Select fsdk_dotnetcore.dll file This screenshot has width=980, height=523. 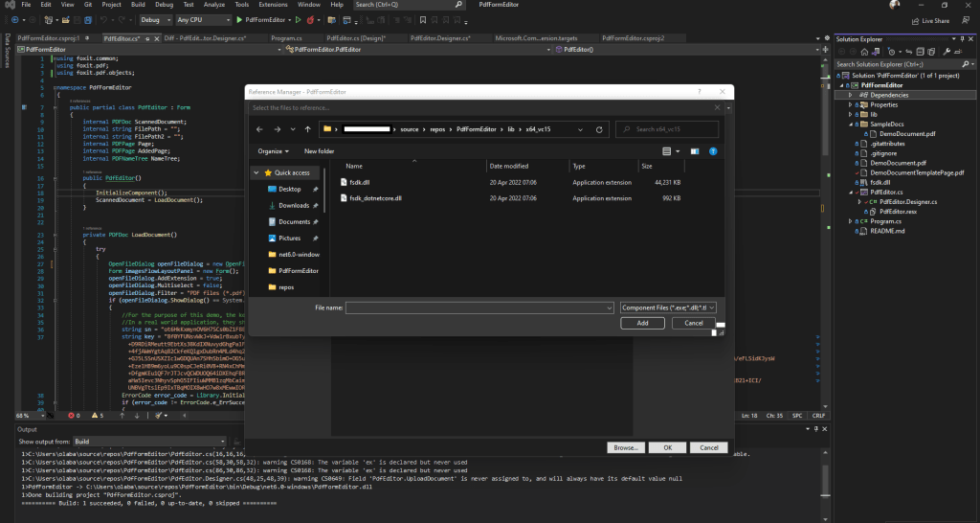point(375,198)
